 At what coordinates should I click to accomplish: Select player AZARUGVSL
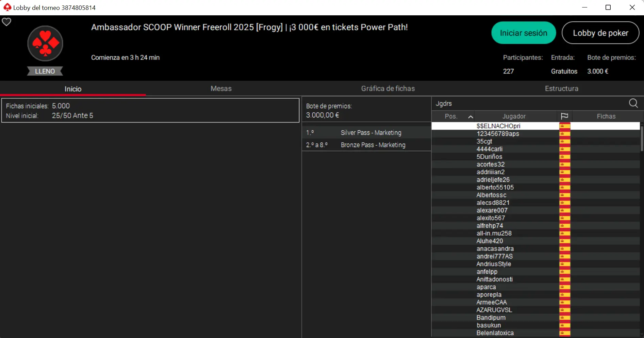click(535, 310)
